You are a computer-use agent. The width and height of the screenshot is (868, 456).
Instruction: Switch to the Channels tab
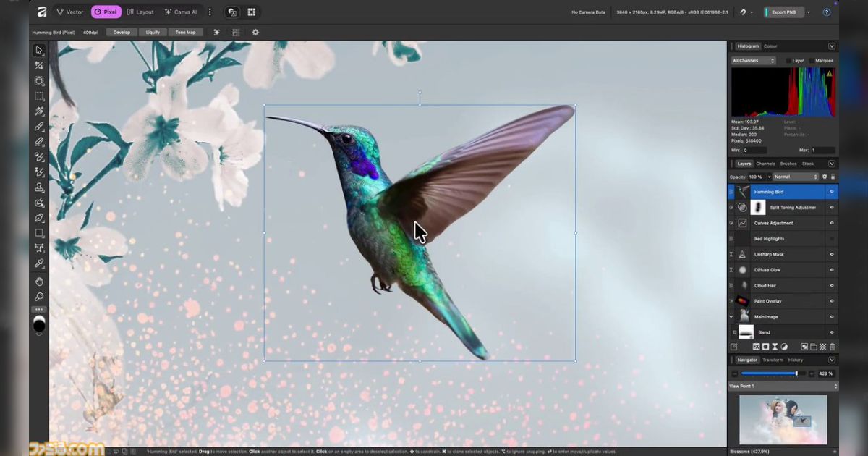coord(765,164)
